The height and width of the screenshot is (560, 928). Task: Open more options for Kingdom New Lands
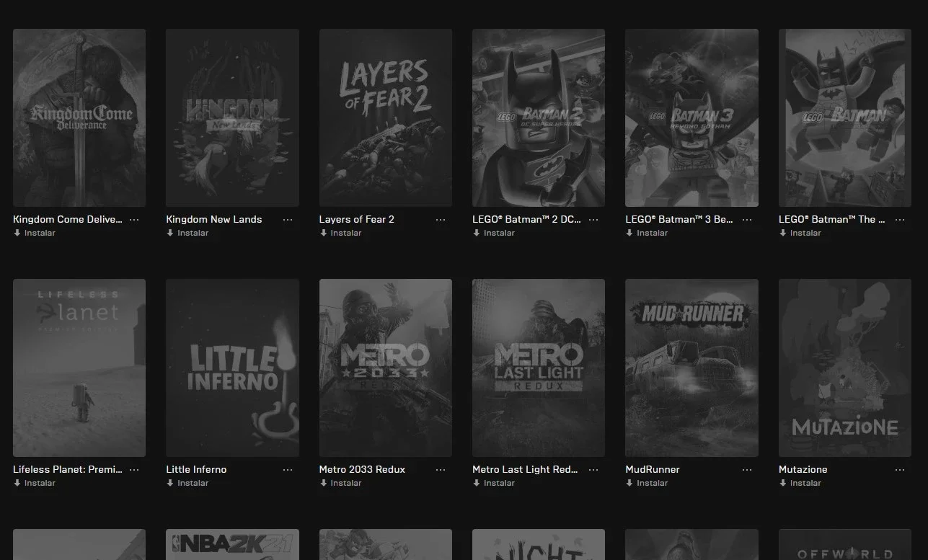pyautogui.click(x=288, y=219)
